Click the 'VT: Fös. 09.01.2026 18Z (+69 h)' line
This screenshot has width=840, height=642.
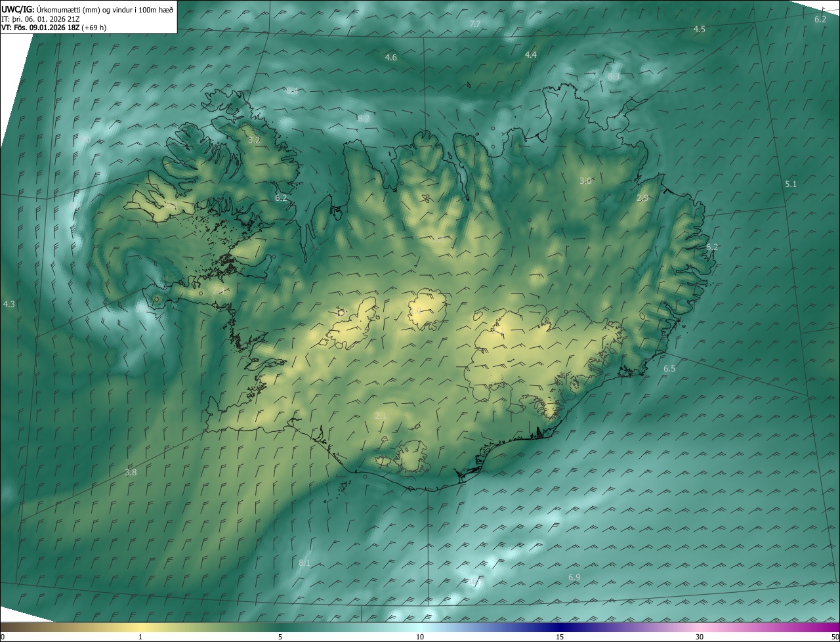click(54, 28)
